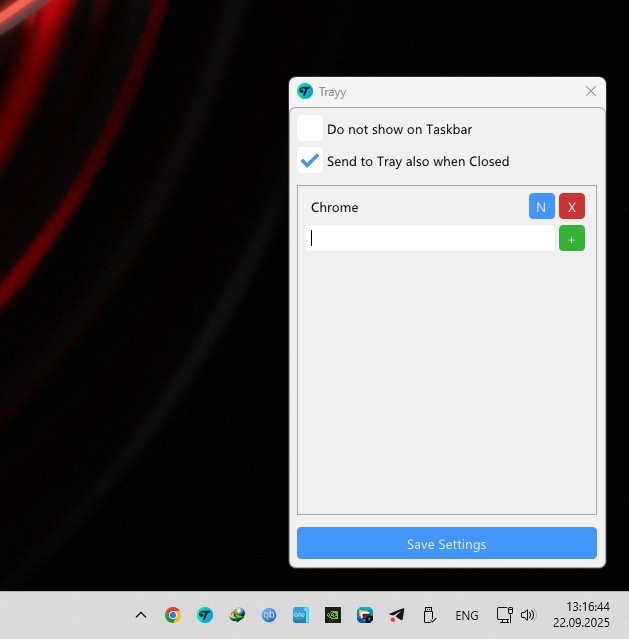629x639 pixels.
Task: Uncheck 'Send to Tray also when Closed'
Action: tap(310, 161)
